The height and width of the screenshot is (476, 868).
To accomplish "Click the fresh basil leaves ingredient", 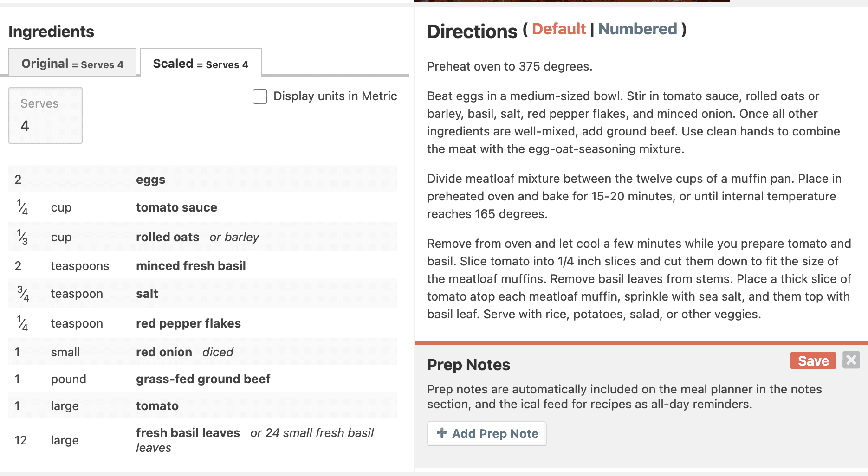I will (188, 433).
